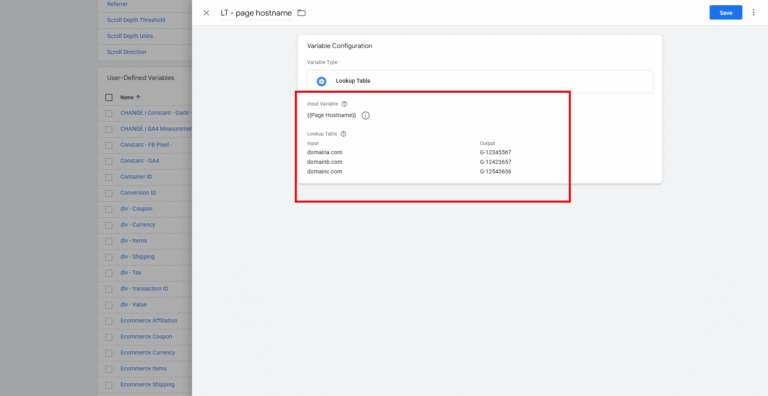Open the Conversion ID variable link
Image resolution: width=768 pixels, height=396 pixels.
(138, 193)
